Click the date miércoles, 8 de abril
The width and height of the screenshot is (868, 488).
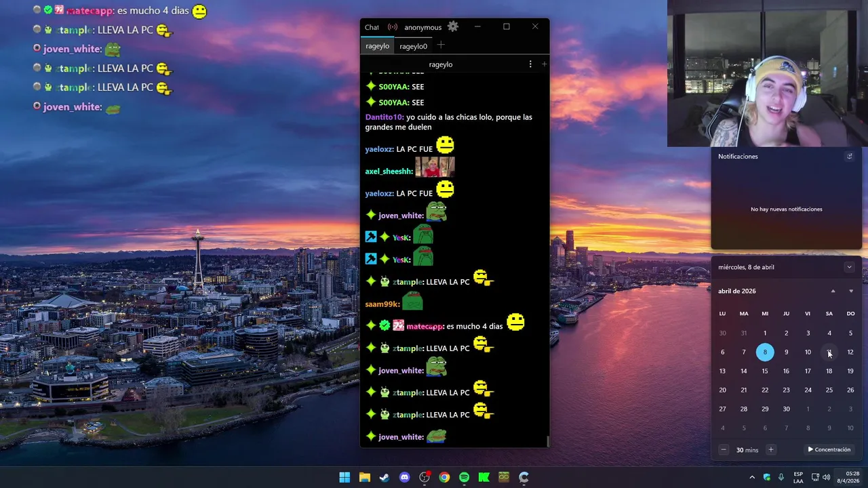pyautogui.click(x=746, y=267)
